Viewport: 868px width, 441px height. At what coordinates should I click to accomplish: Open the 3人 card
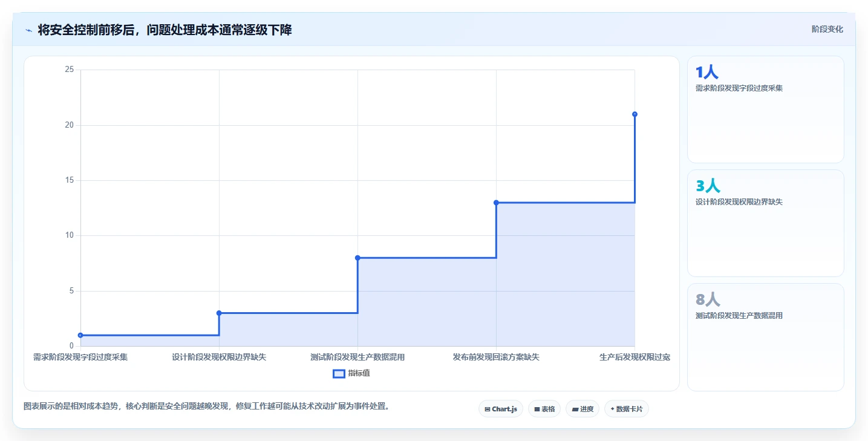click(765, 223)
